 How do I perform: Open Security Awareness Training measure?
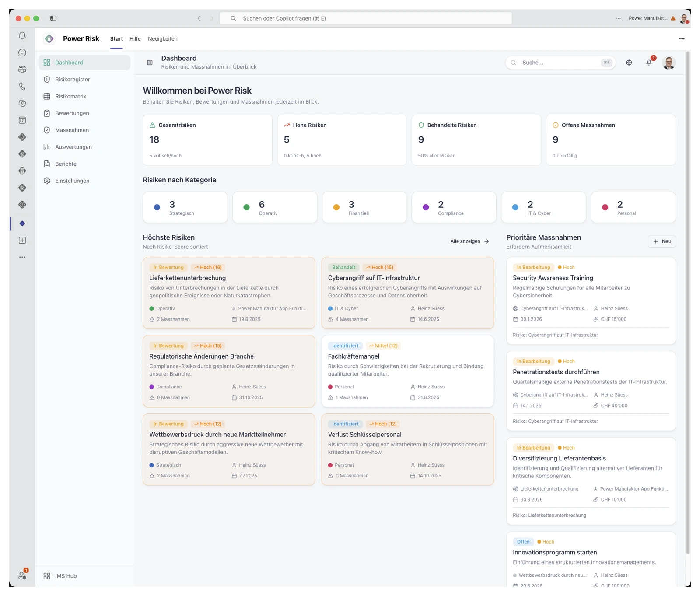pos(591,300)
